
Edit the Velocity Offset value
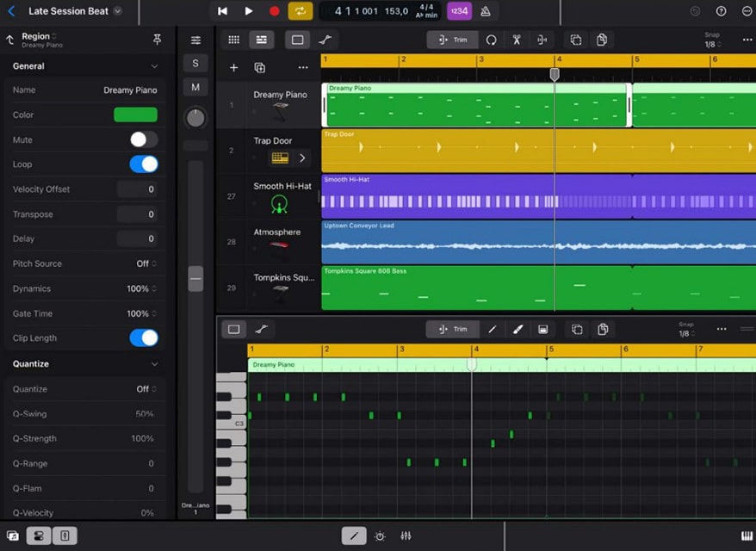coord(137,189)
